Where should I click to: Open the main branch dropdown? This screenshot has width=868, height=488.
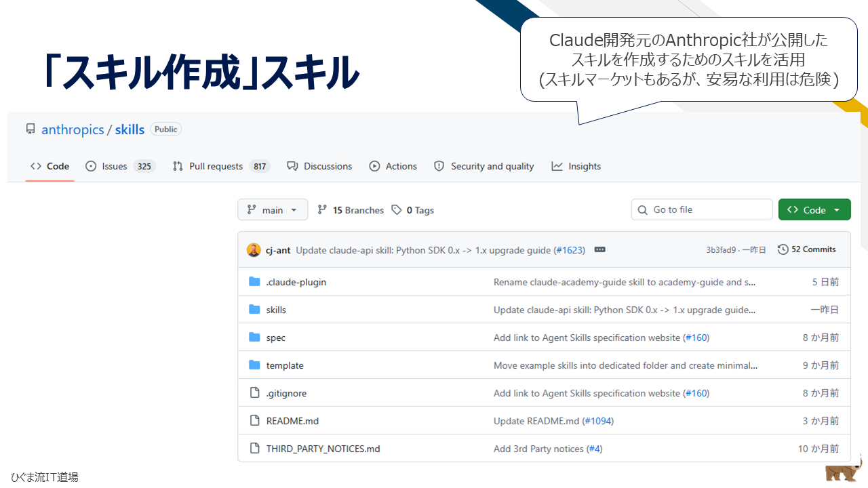tap(273, 210)
